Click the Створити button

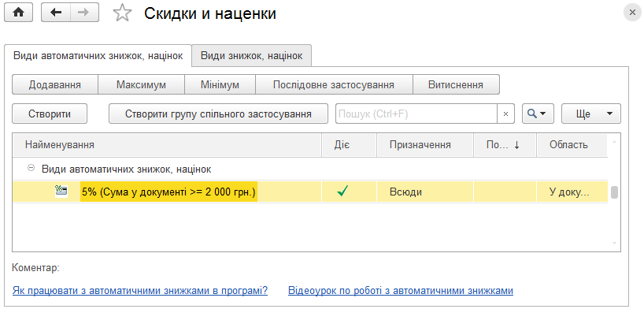click(x=50, y=114)
